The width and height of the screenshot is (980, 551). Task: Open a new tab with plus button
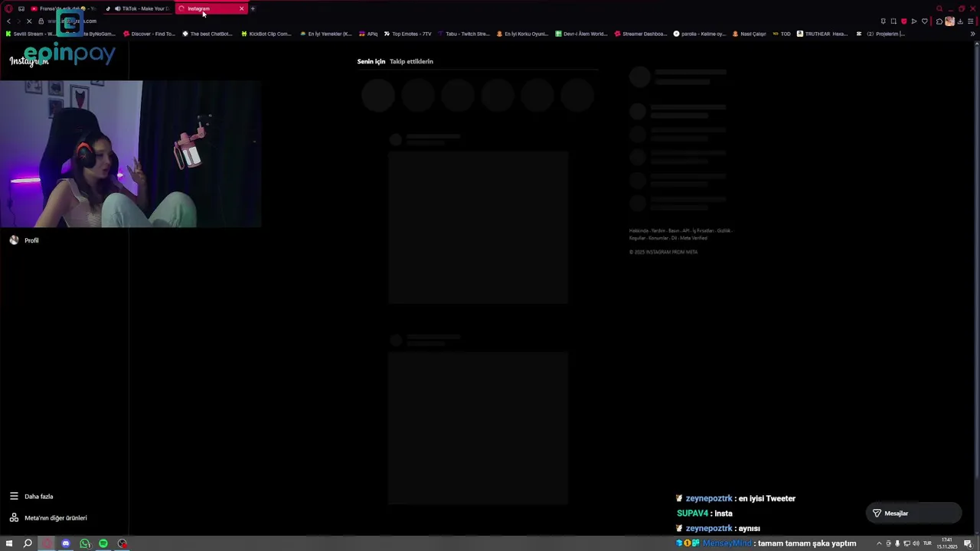click(x=253, y=8)
